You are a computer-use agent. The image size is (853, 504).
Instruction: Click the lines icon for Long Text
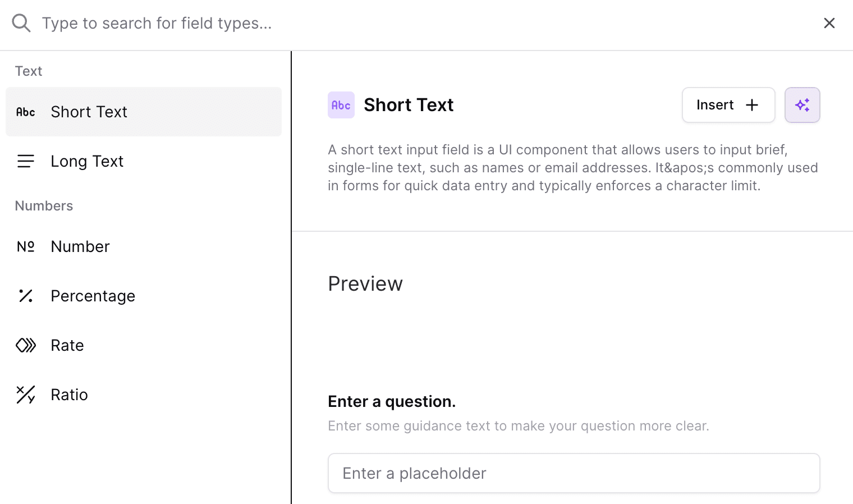coord(26,161)
